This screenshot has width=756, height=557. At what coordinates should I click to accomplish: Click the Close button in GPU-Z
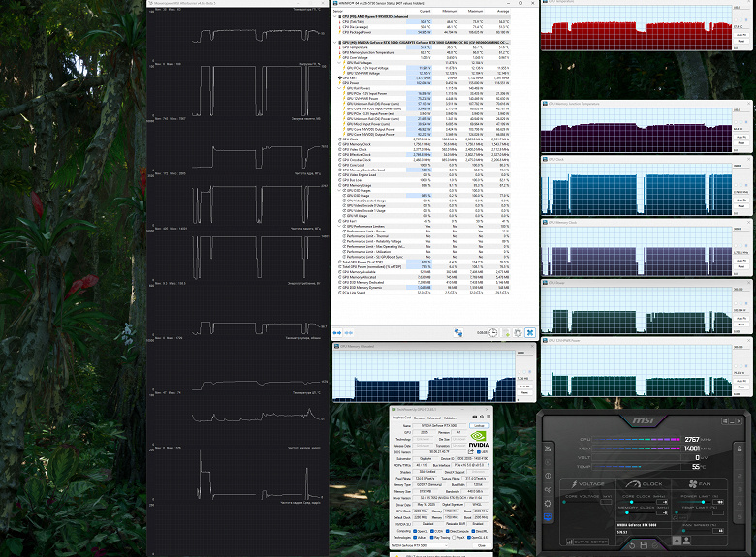tap(482, 546)
